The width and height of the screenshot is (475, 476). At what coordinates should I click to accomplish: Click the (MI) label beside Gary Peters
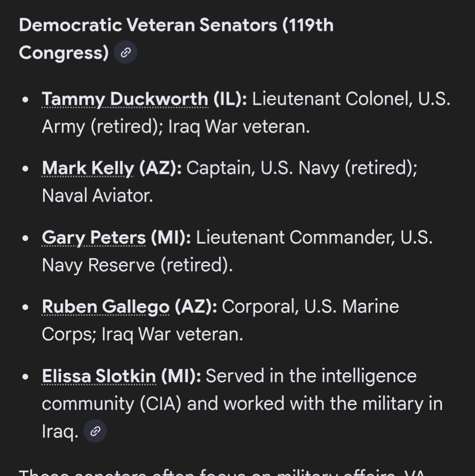171,237
